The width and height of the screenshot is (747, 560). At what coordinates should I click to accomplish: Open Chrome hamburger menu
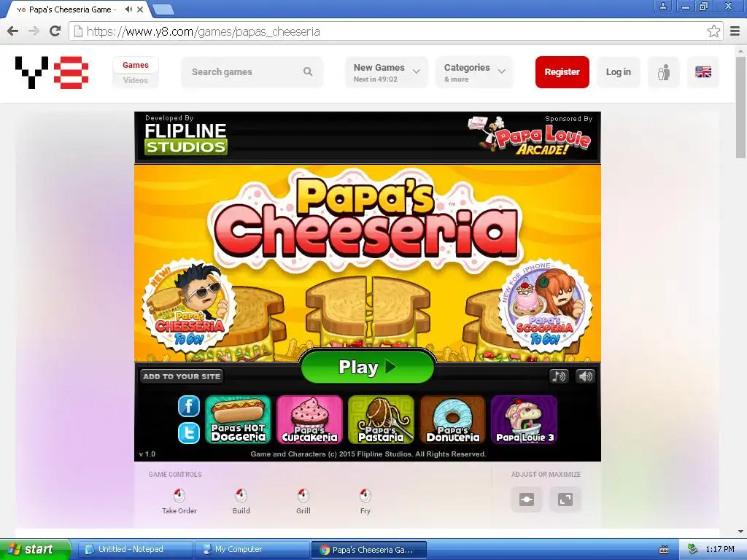coord(735,31)
